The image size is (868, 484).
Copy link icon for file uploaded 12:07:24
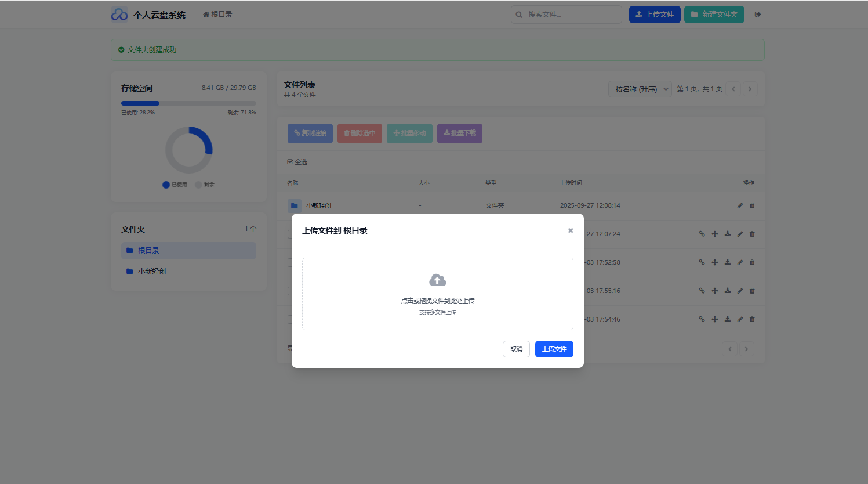pos(702,234)
